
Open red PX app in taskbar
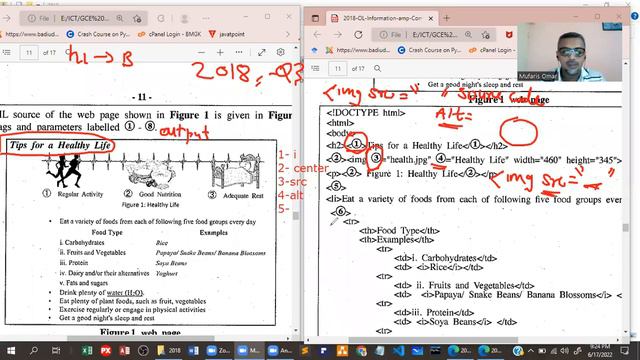106,351
